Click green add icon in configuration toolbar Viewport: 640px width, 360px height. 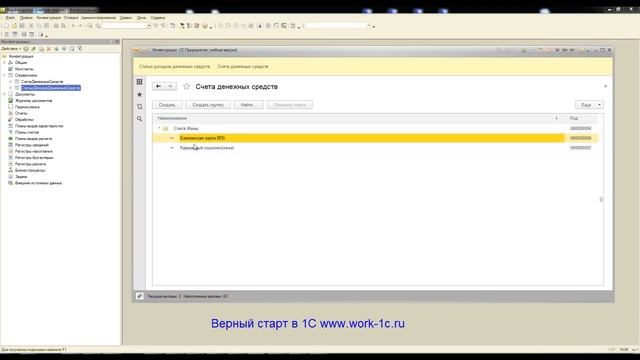click(26, 49)
